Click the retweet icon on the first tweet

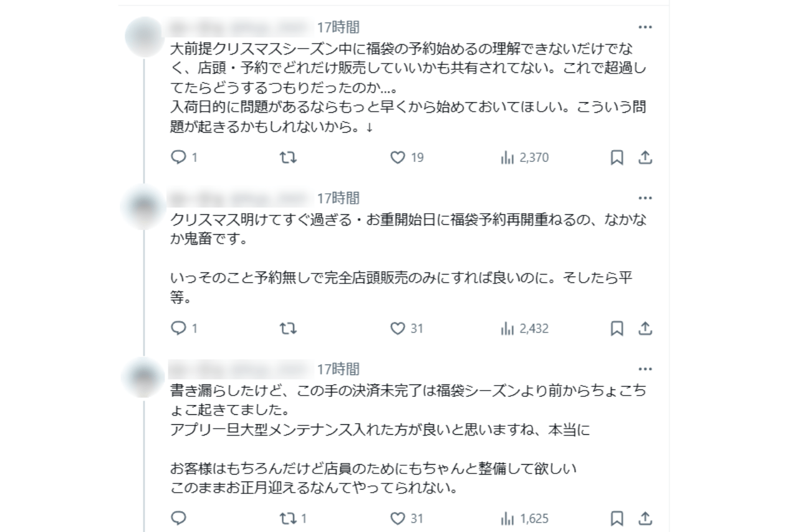[288, 158]
